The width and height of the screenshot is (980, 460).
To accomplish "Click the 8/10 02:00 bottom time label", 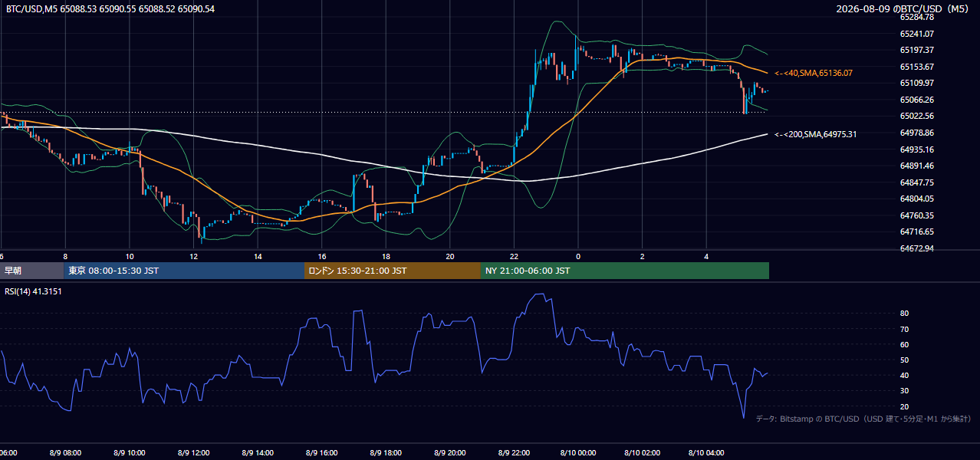I will (x=642, y=453).
